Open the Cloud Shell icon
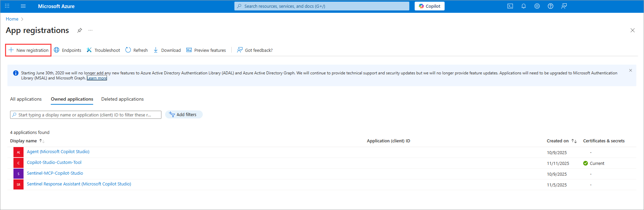The image size is (644, 210). 510,6
